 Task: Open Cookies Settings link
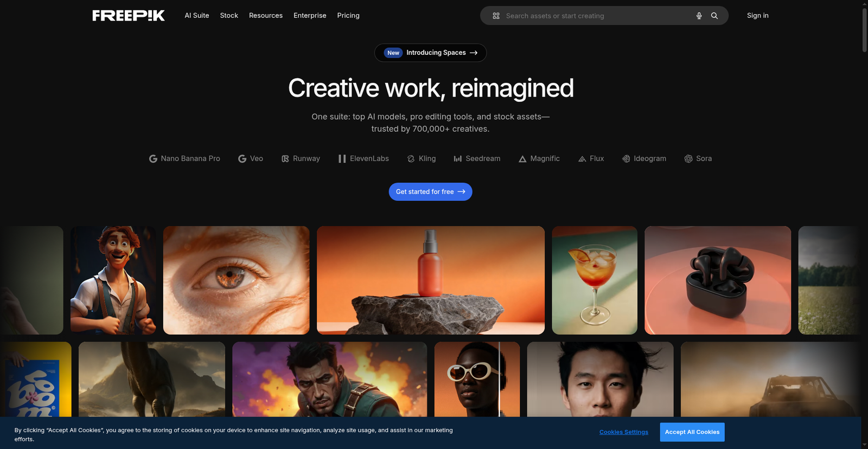tap(623, 432)
